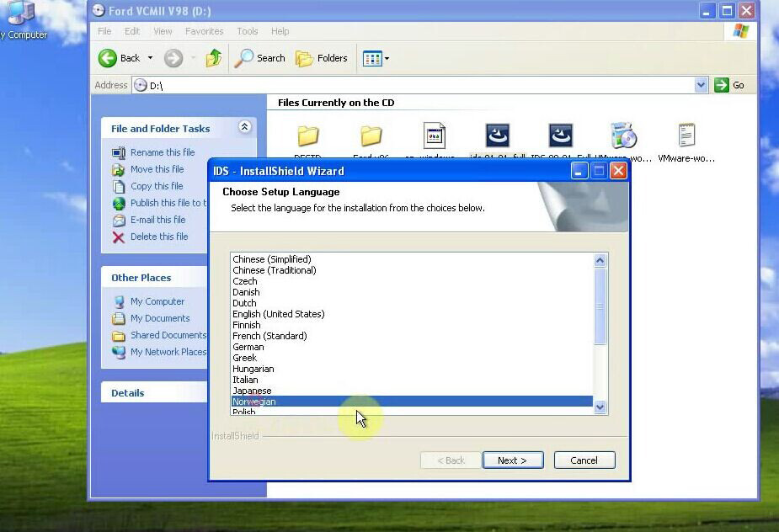Viewport: 779px width, 532px height.
Task: Click E-mail this file
Action: [x=158, y=220]
